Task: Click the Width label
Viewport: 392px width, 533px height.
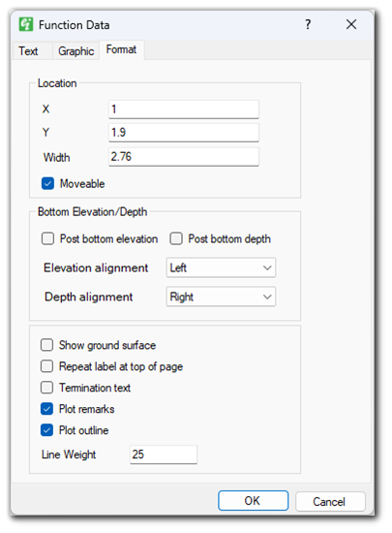Action: pos(57,157)
